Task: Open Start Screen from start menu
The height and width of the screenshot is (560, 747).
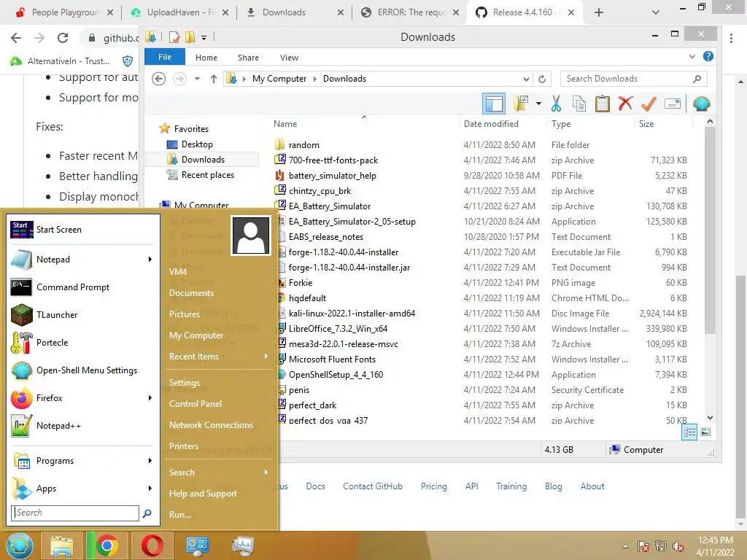Action: (x=83, y=230)
